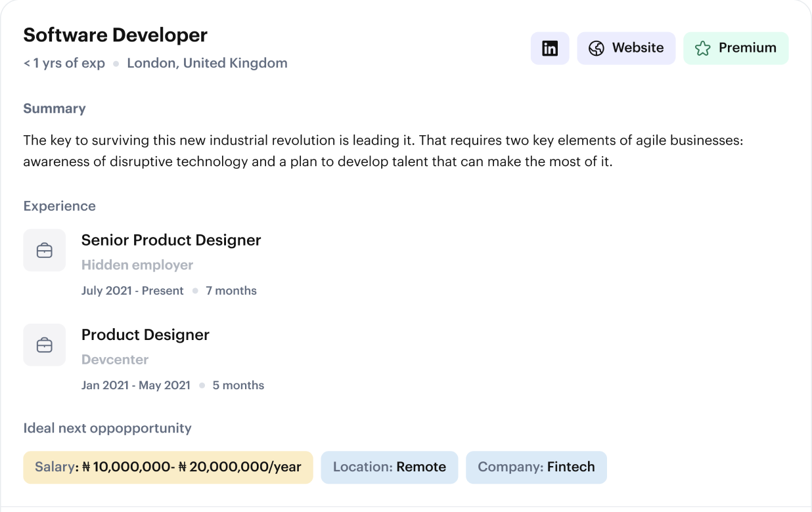Click the Product Designer job title
This screenshot has height=512, width=812.
tap(145, 335)
